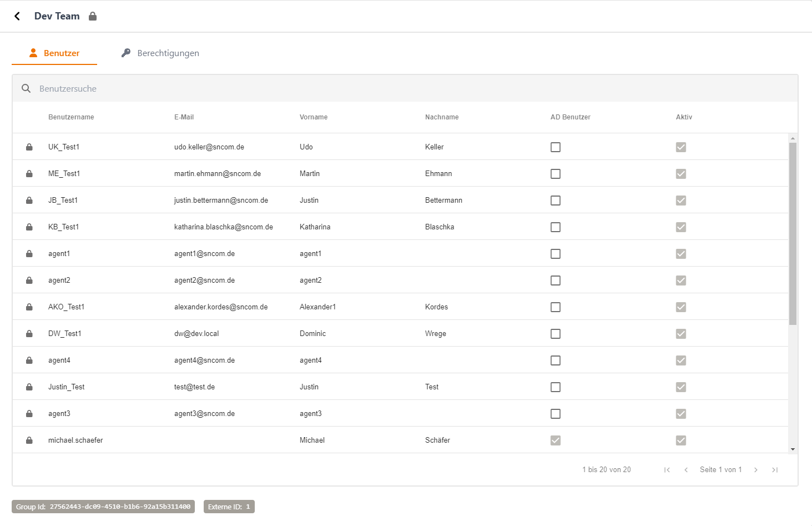Toggle AD Benutzer checkbox for michael.schaefer
The image size is (812, 526).
click(x=556, y=440)
